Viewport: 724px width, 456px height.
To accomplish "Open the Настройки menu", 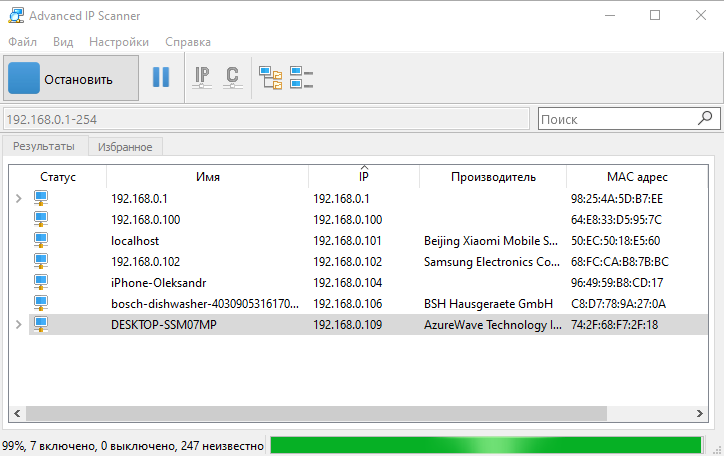I will click(119, 42).
